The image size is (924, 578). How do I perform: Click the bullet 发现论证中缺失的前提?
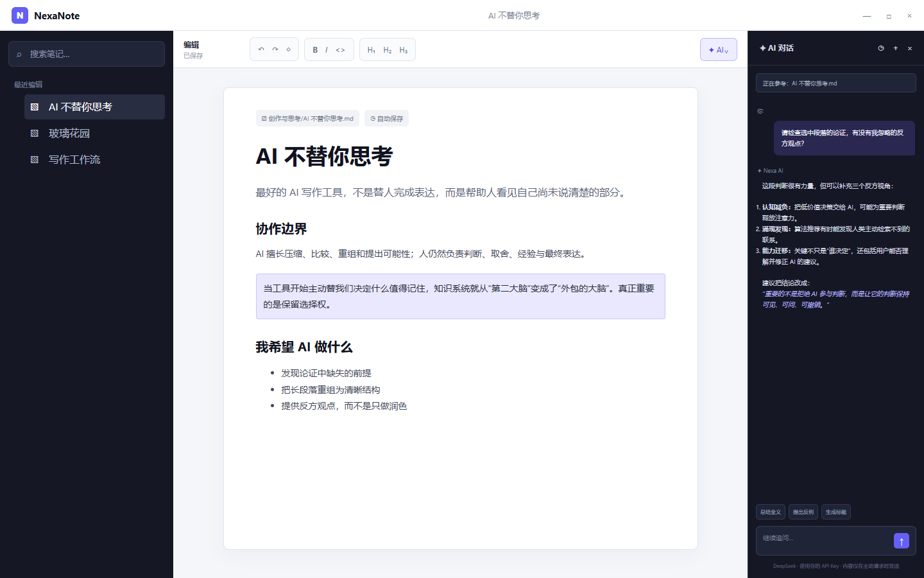click(326, 373)
